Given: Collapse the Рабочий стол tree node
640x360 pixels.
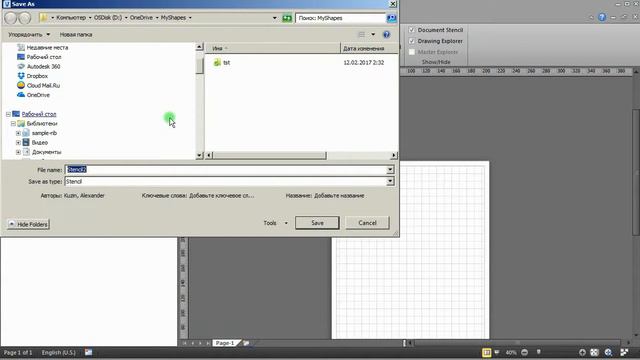Looking at the screenshot, I should point(8,114).
